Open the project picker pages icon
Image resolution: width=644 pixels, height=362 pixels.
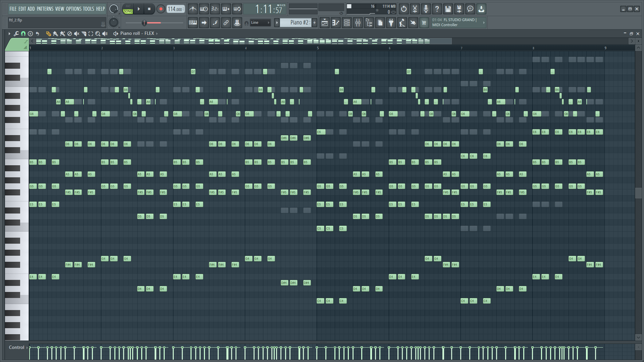tap(380, 23)
